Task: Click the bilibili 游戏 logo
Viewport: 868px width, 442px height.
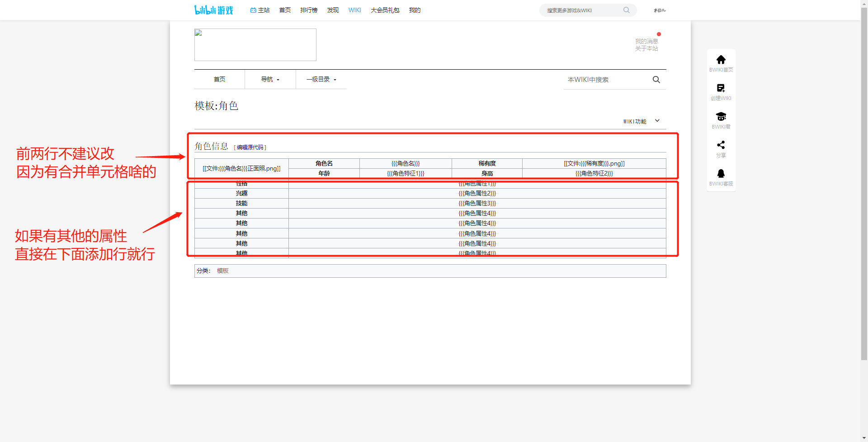Action: tap(214, 10)
